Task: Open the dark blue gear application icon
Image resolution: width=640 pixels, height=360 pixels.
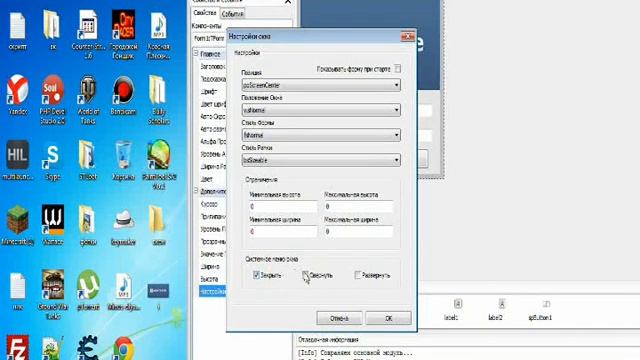Action: click(x=88, y=348)
